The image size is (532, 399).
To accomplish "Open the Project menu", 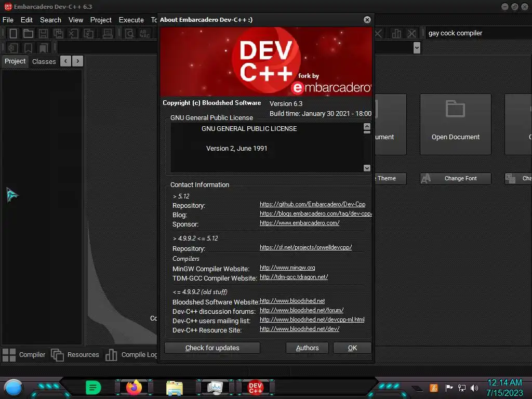I will pos(101,20).
